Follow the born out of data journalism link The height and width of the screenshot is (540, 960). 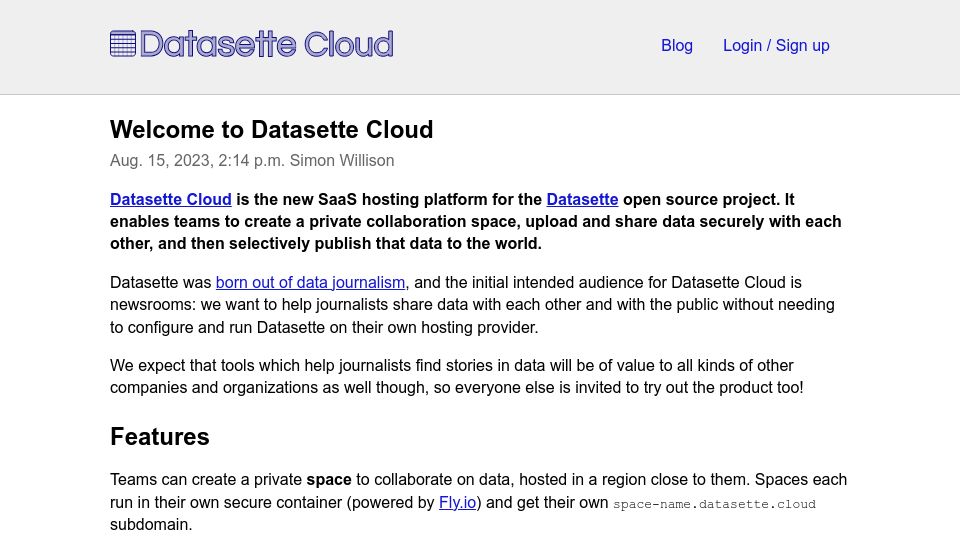tap(310, 282)
